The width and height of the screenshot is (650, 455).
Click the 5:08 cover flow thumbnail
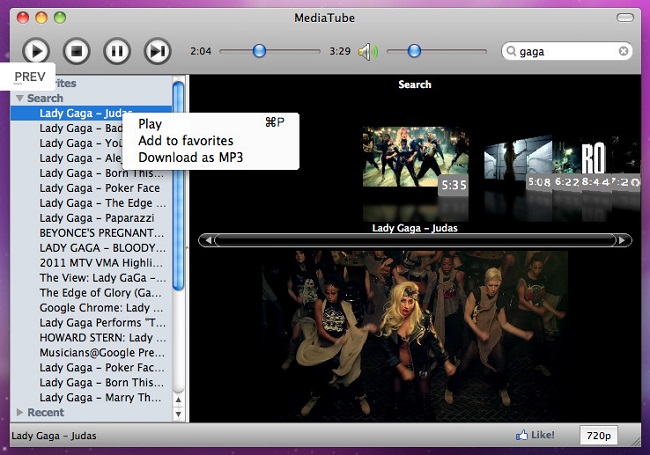[x=518, y=162]
